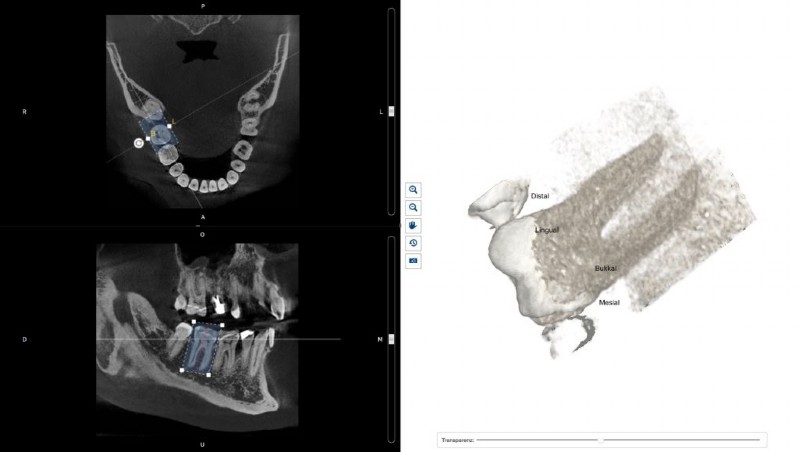Click the yellow B marker on the axial tooth
The width and height of the screenshot is (800, 452).
(x=153, y=134)
